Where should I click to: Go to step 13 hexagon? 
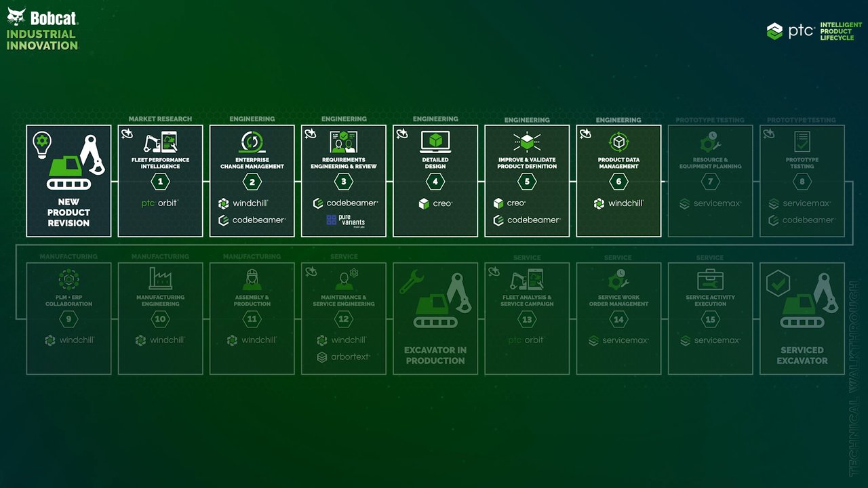(x=527, y=319)
